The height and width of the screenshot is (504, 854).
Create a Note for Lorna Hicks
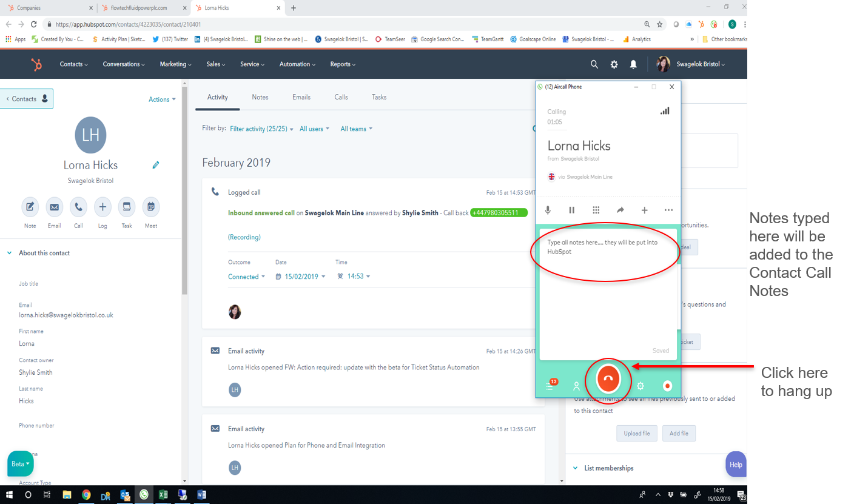tap(30, 207)
